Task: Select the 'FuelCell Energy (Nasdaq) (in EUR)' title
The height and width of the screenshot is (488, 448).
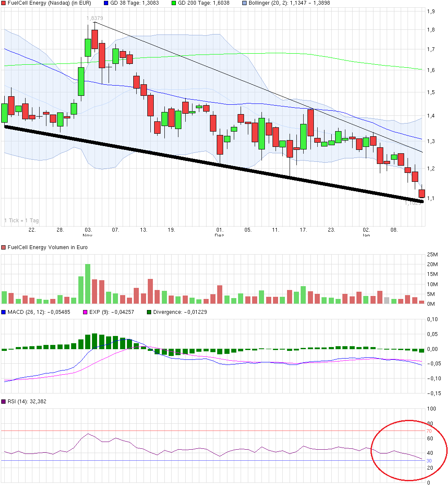Action: [49, 3]
